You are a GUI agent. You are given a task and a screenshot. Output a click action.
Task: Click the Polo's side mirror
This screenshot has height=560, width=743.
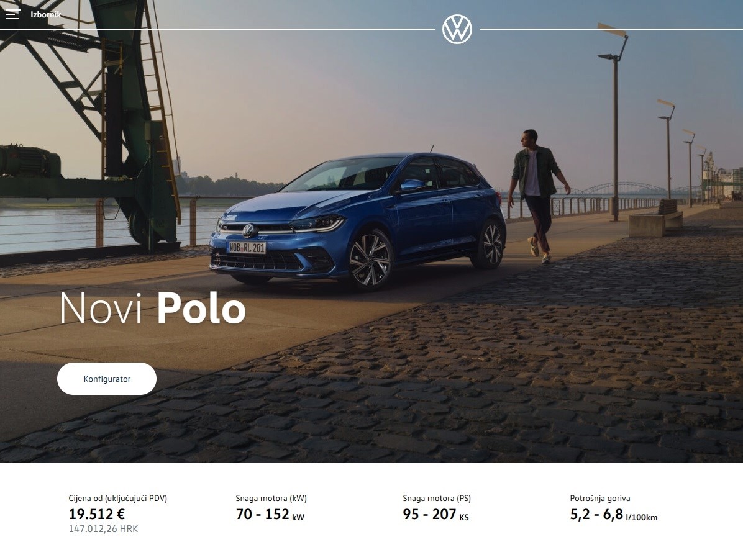(411, 186)
